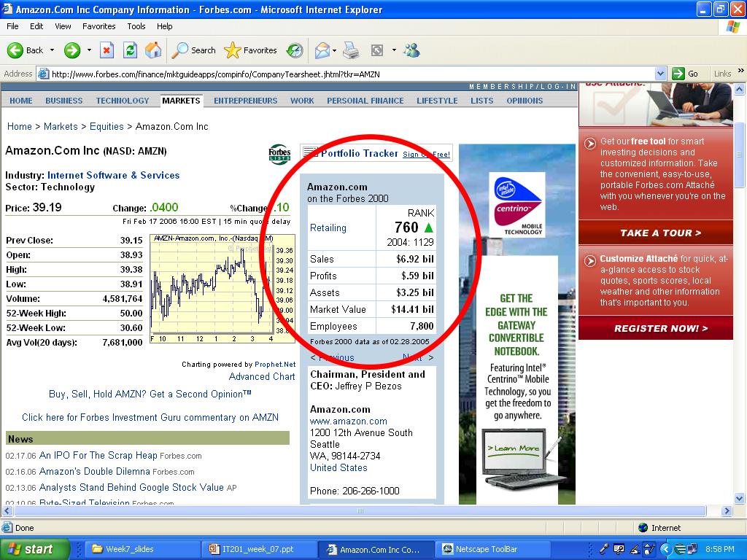Image resolution: width=747 pixels, height=560 pixels.
Task: Stop loading with the red X icon
Action: pos(107,50)
